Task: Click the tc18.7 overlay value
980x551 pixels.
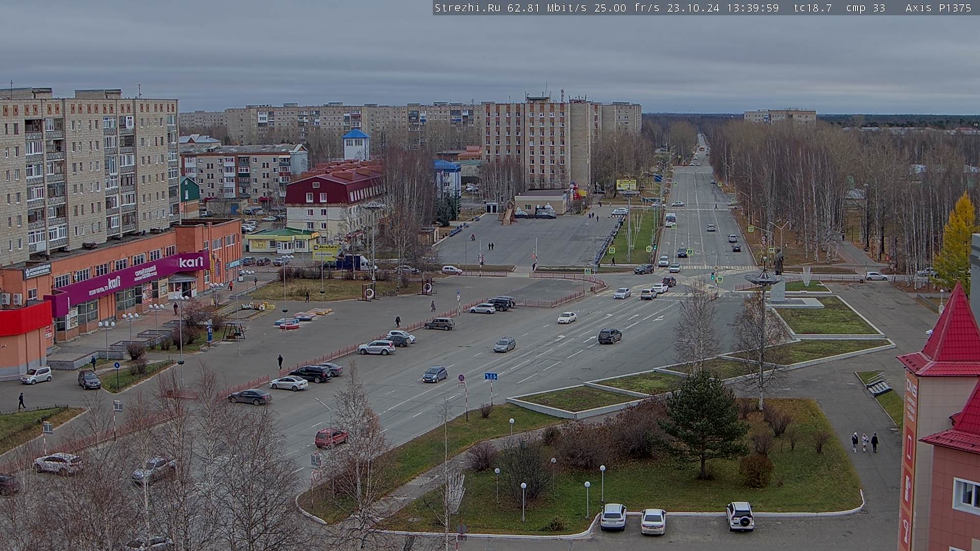Action: pyautogui.click(x=813, y=8)
